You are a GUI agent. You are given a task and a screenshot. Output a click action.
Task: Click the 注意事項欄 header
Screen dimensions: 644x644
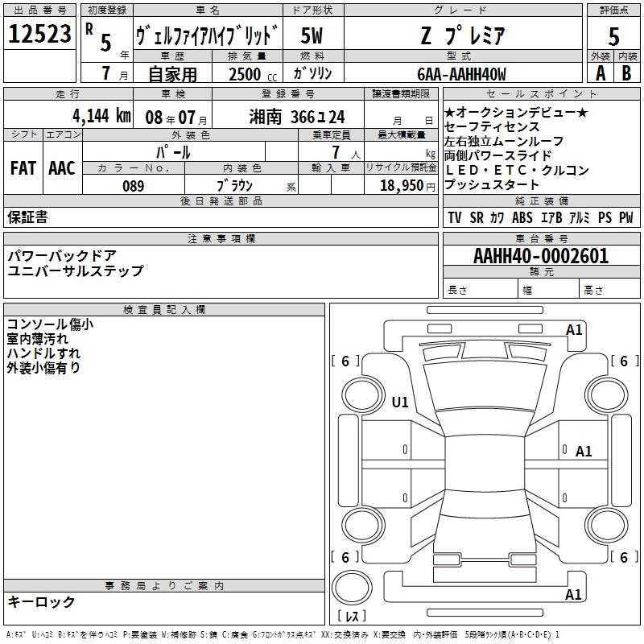pyautogui.click(x=221, y=238)
